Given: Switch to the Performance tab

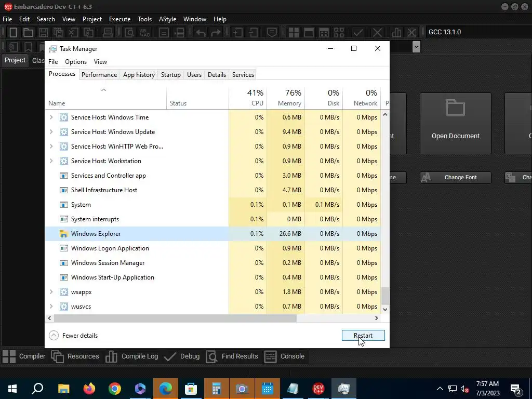Looking at the screenshot, I should (99, 75).
